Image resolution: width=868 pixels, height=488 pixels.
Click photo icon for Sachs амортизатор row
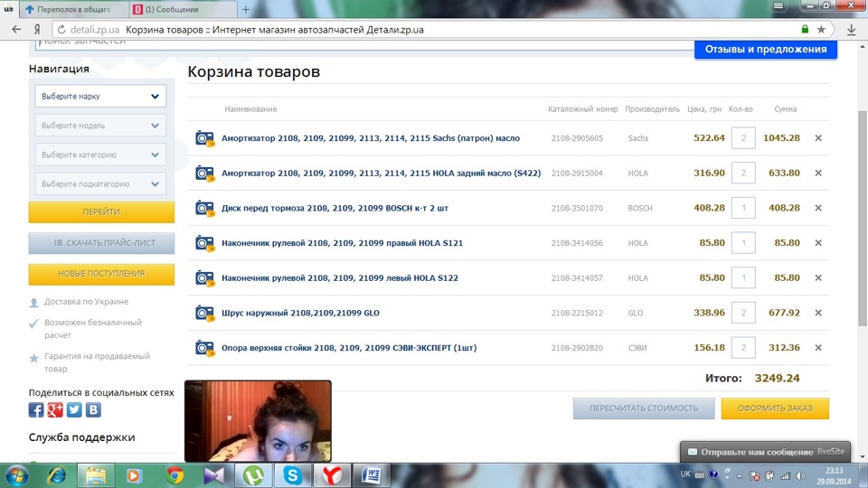coord(204,138)
